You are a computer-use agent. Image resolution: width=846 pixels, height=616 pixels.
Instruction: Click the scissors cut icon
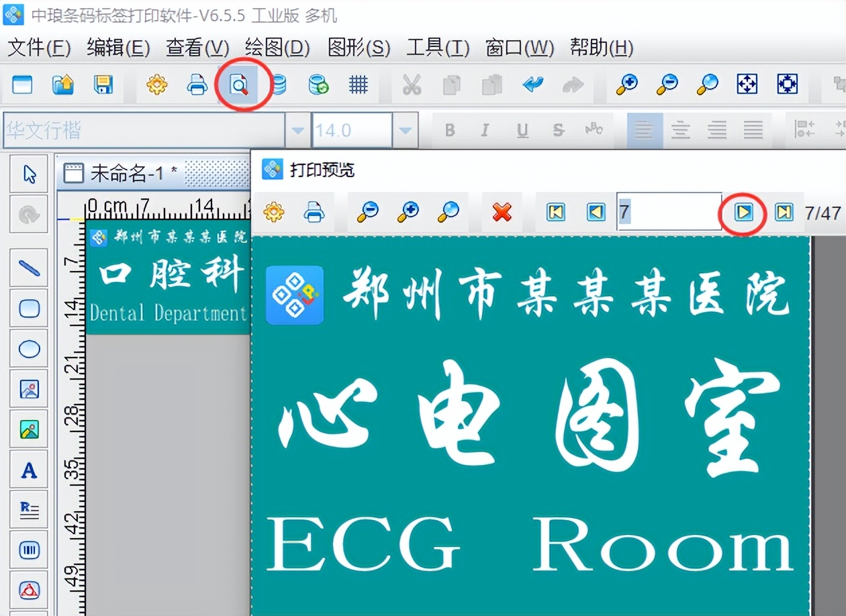point(412,85)
